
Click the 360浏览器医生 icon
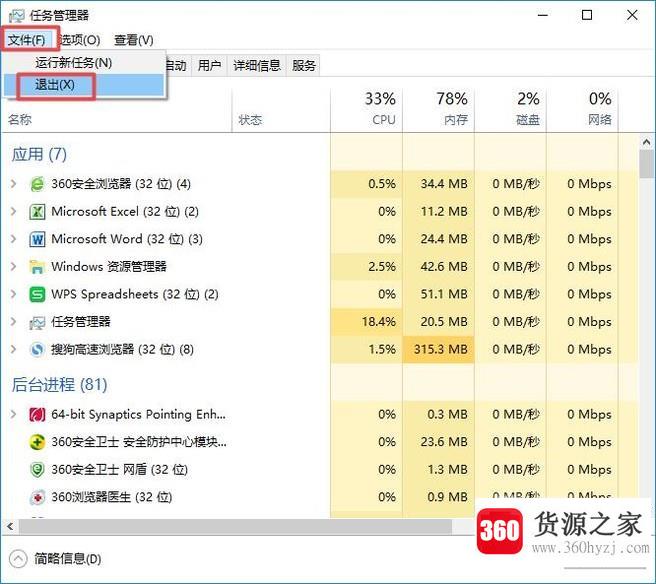click(x=37, y=497)
